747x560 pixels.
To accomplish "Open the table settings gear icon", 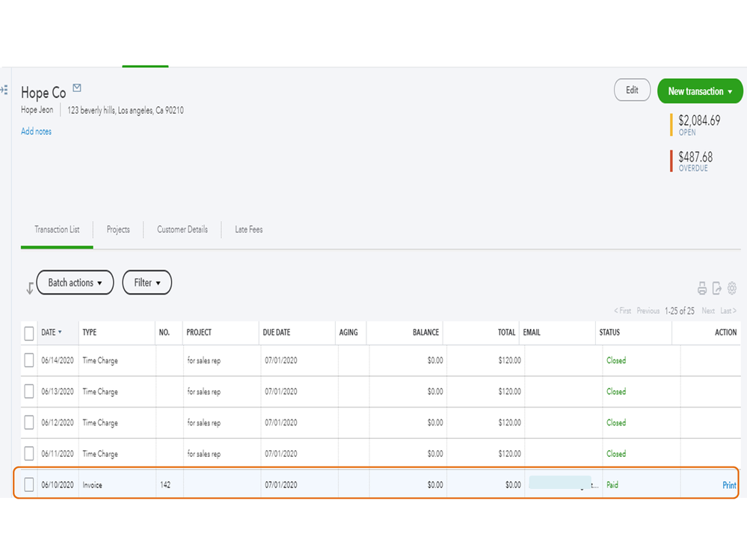I will 732,288.
